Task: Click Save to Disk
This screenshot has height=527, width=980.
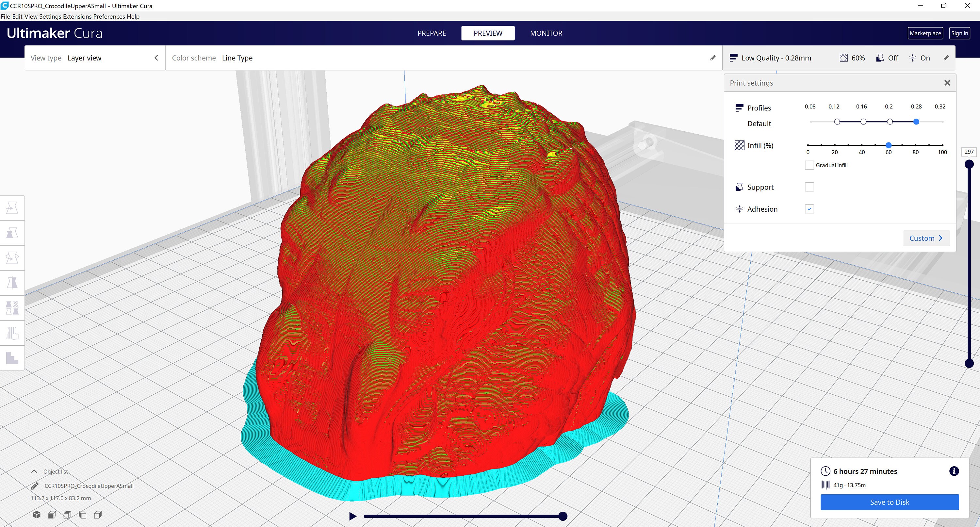Action: tap(890, 502)
